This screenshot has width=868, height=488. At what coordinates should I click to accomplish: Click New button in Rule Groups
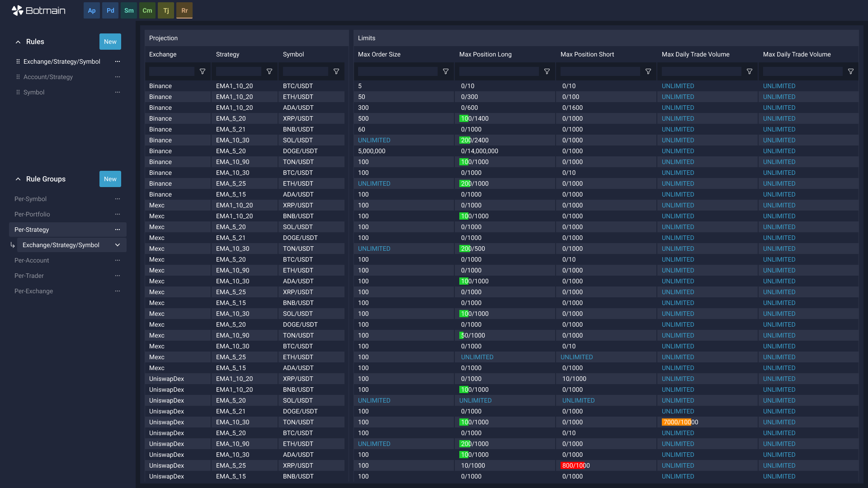pyautogui.click(x=110, y=179)
